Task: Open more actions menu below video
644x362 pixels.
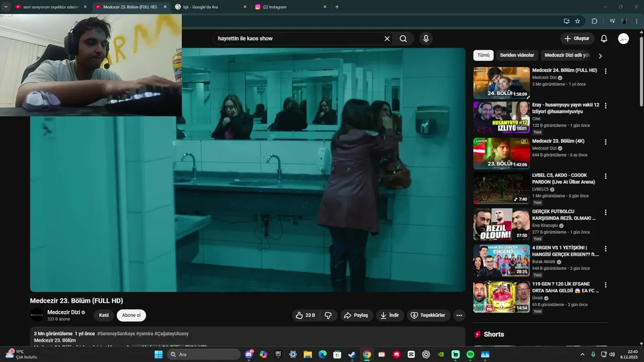Action: tap(459, 315)
